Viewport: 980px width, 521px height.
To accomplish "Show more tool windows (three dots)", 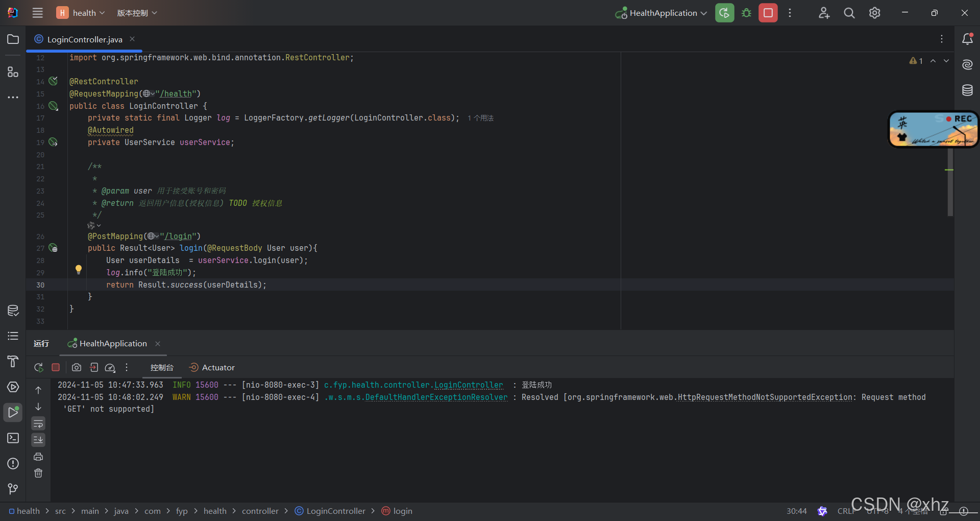I will point(13,97).
